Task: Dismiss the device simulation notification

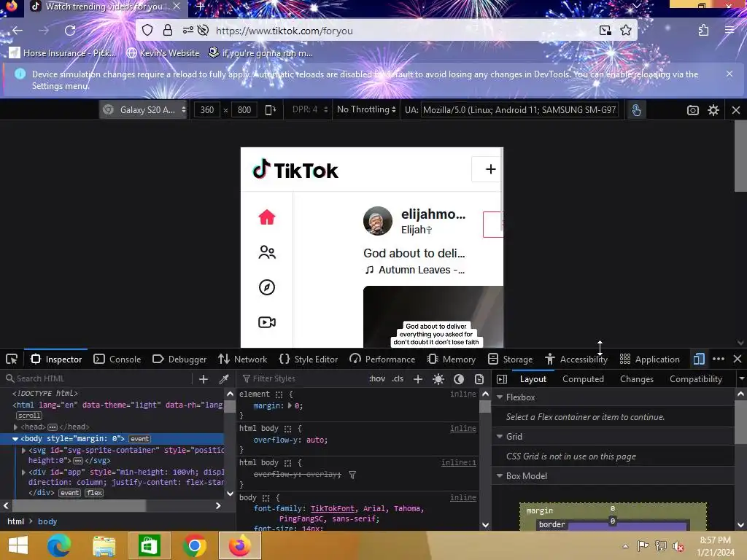Action: pyautogui.click(x=729, y=74)
